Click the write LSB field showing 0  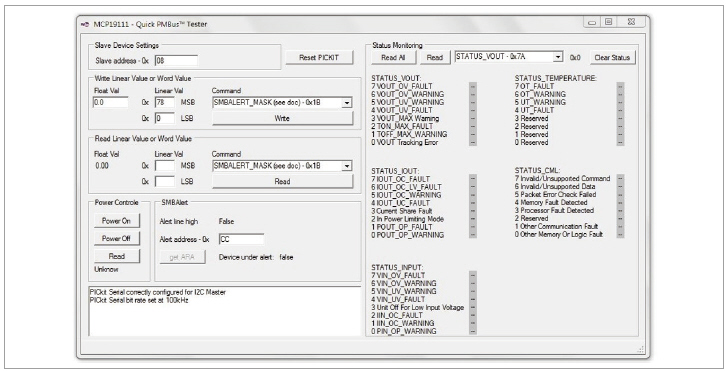pos(164,118)
